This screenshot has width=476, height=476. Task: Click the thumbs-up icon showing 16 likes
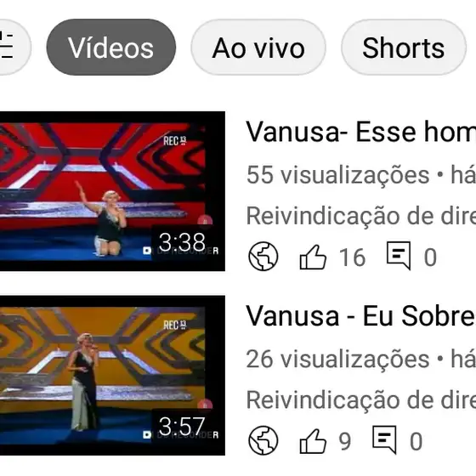click(313, 257)
